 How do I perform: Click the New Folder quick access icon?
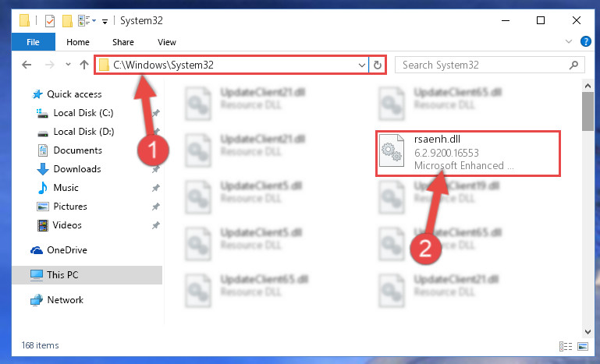point(67,20)
